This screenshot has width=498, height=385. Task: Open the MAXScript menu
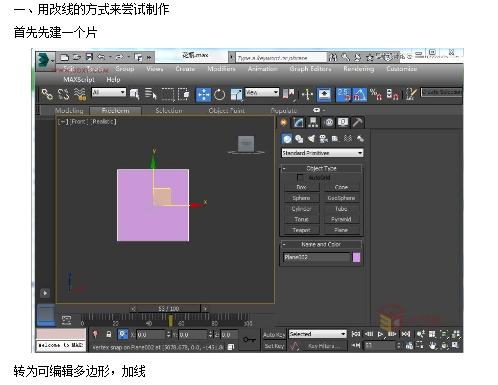79,79
